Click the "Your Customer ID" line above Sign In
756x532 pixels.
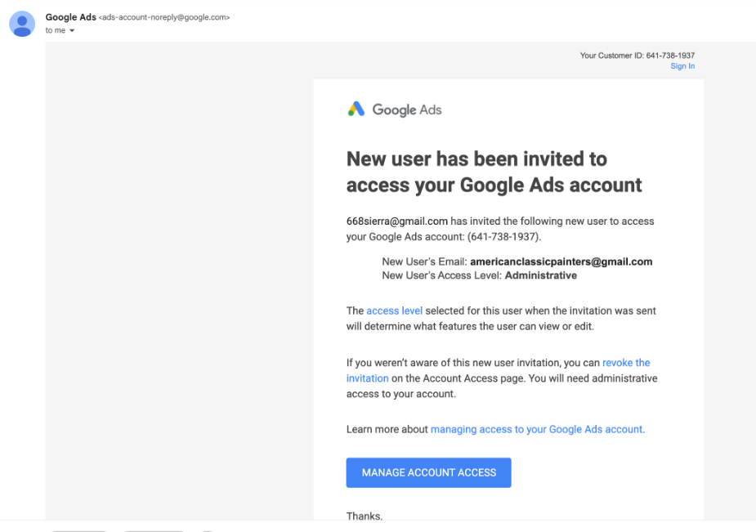pos(637,56)
